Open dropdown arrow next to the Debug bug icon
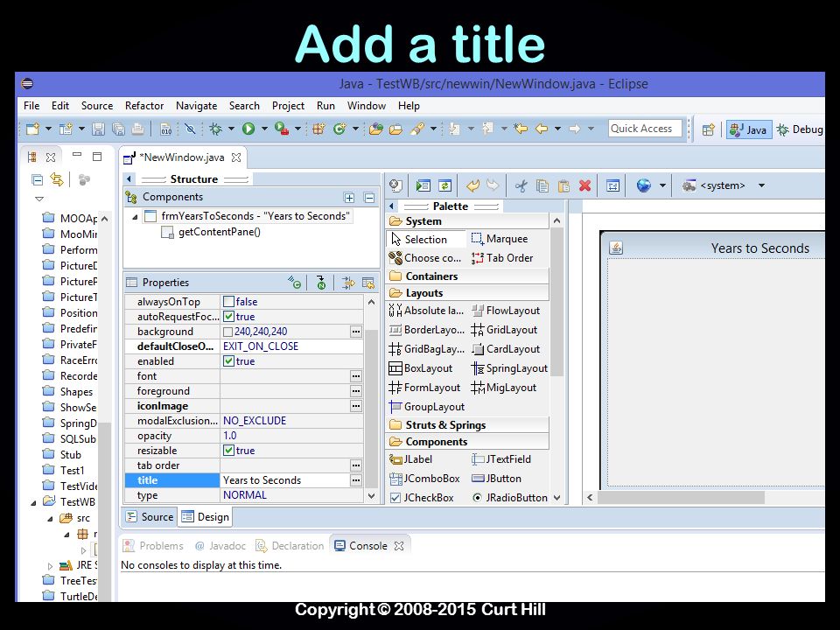Viewport: 840px width, 630px height. click(231, 129)
